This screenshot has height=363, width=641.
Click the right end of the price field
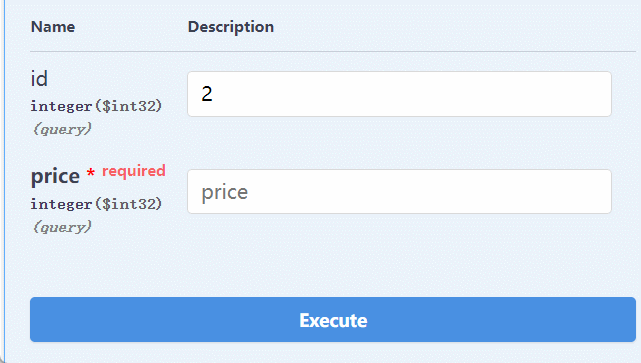tap(603, 192)
